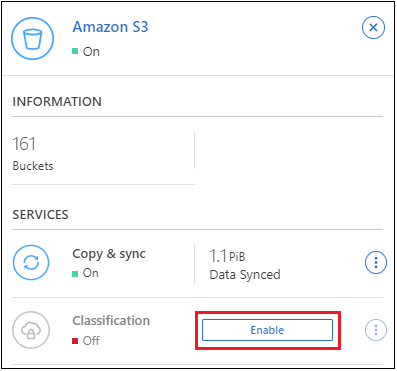Click the Copy & sync circular arrows icon
Viewport: 397px width, 371px height.
click(x=31, y=263)
